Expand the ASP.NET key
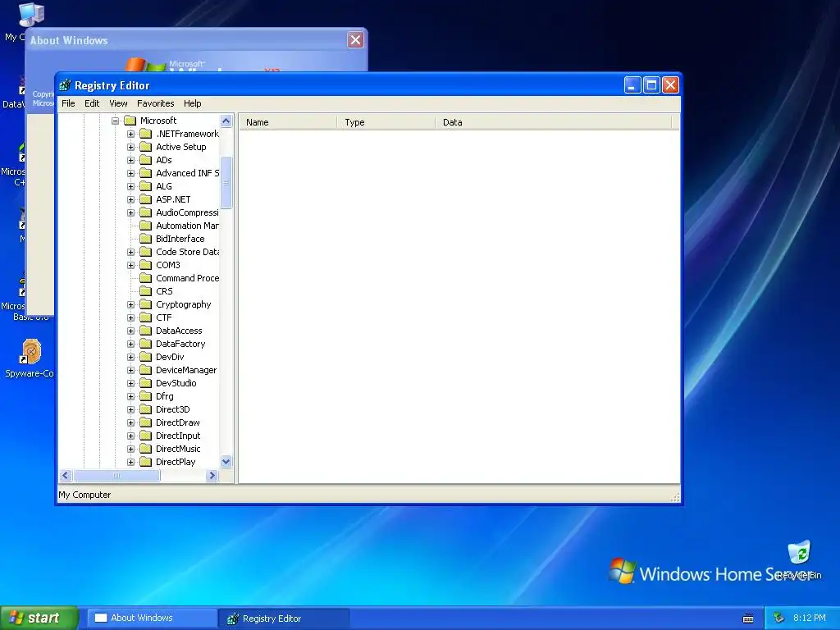The height and width of the screenshot is (630, 840). 130,199
